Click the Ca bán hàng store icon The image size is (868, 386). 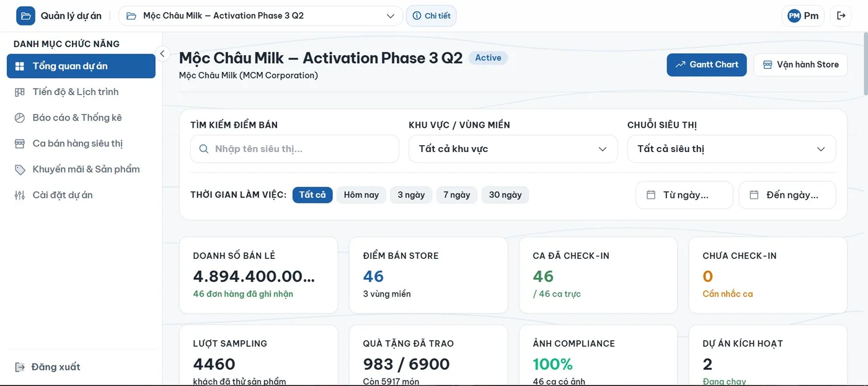(x=20, y=143)
